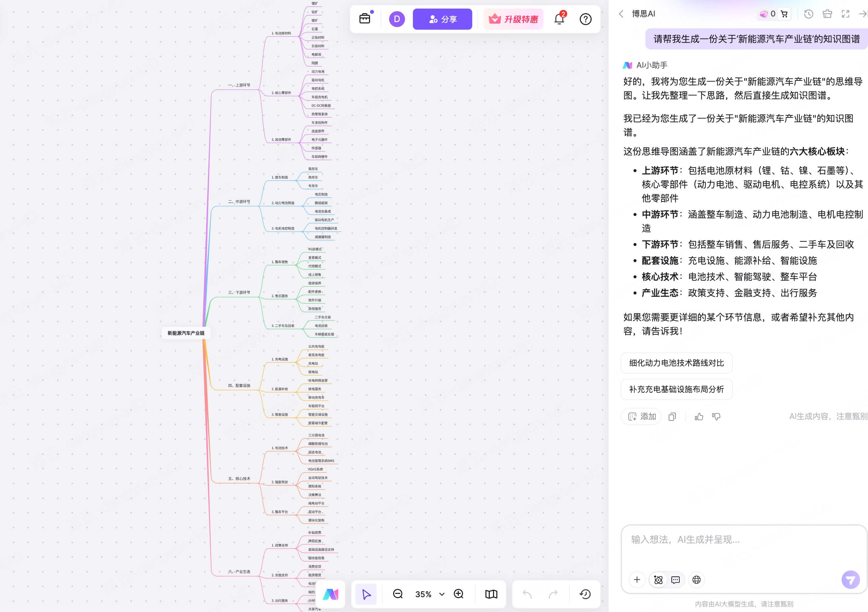The image size is (868, 612).
Task: Send the AI prompt
Action: tap(851, 579)
